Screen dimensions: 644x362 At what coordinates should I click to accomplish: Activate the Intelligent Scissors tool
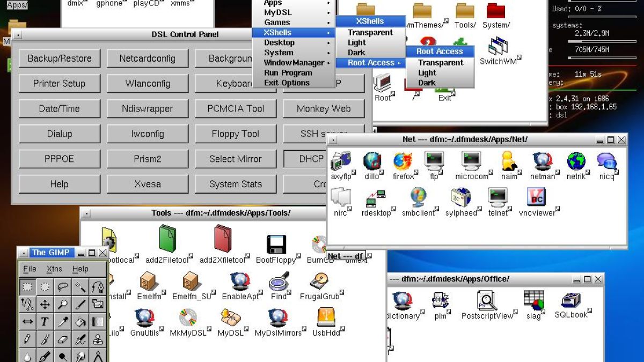(x=27, y=305)
